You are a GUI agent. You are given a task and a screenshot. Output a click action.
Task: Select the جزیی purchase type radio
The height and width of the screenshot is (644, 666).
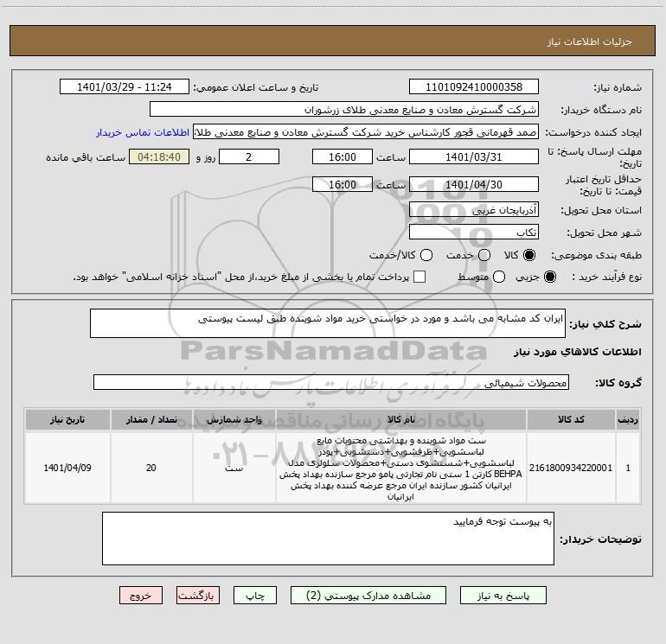point(549,277)
